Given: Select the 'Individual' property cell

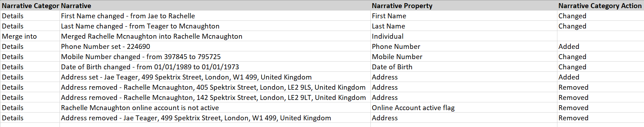Looking at the screenshot, I should coord(464,36).
